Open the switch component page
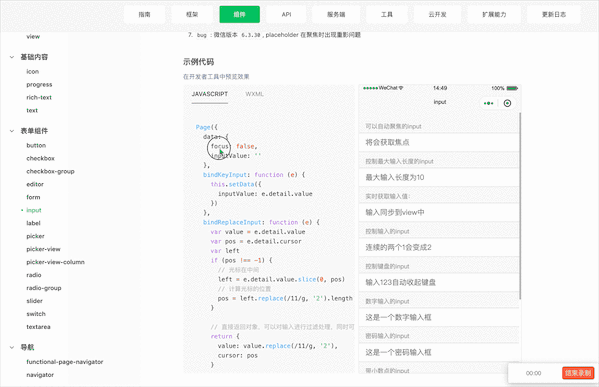 pos(36,314)
